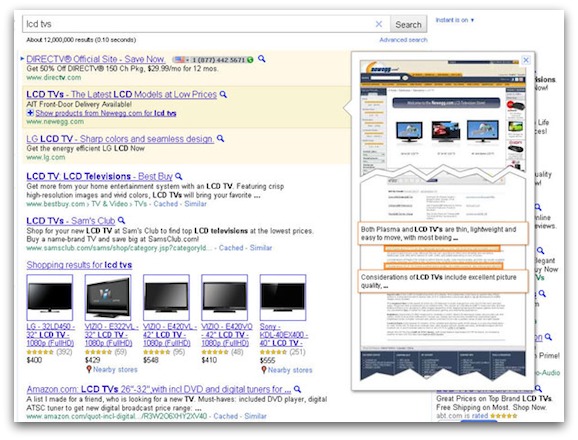Open Nearby stores under Sony KDL-40EX400
578x440 pixels.
[290, 370]
